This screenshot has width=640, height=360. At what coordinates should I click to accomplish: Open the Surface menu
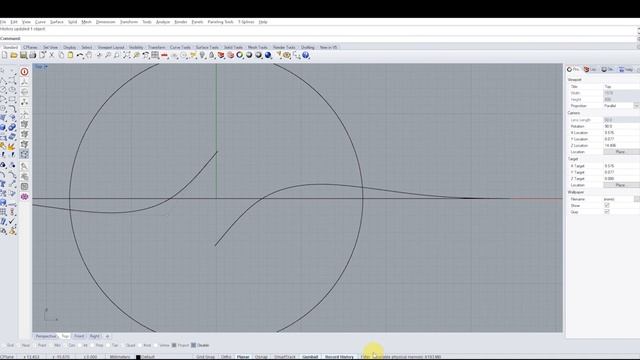pyautogui.click(x=56, y=22)
